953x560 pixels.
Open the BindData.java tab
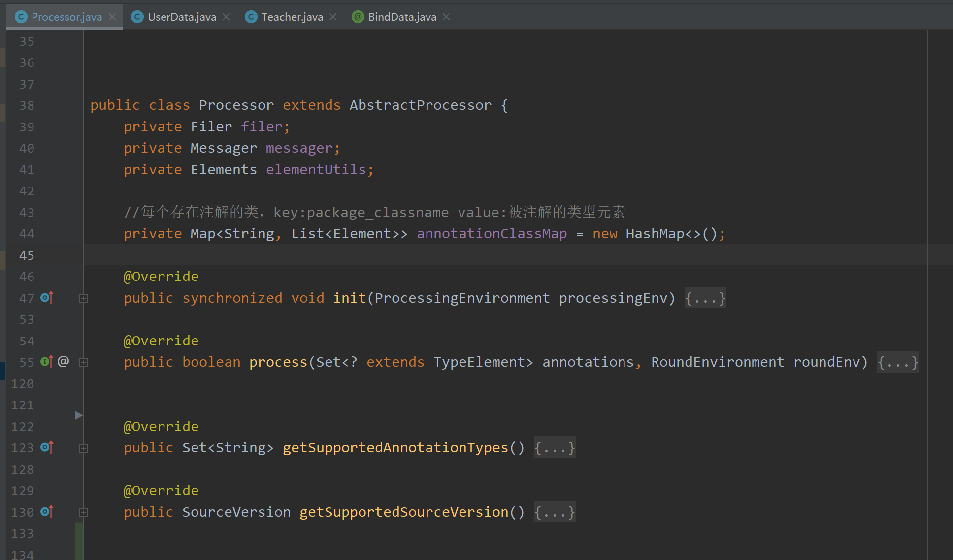coord(402,17)
